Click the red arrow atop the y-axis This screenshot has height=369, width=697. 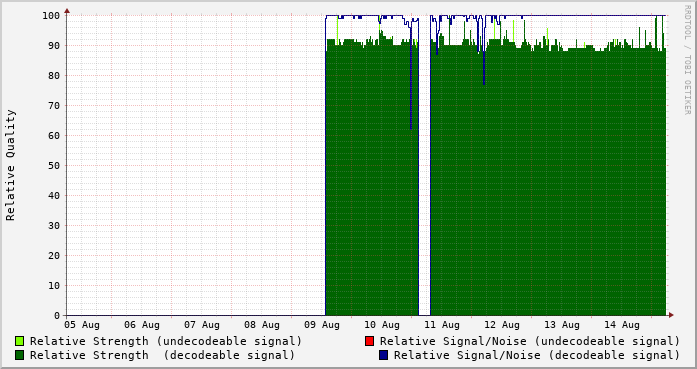[67, 11]
